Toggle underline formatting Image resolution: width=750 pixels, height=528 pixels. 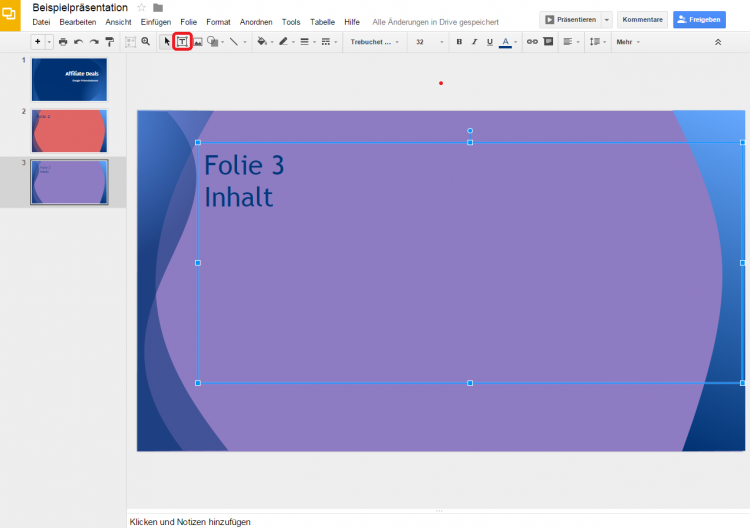[x=489, y=42]
